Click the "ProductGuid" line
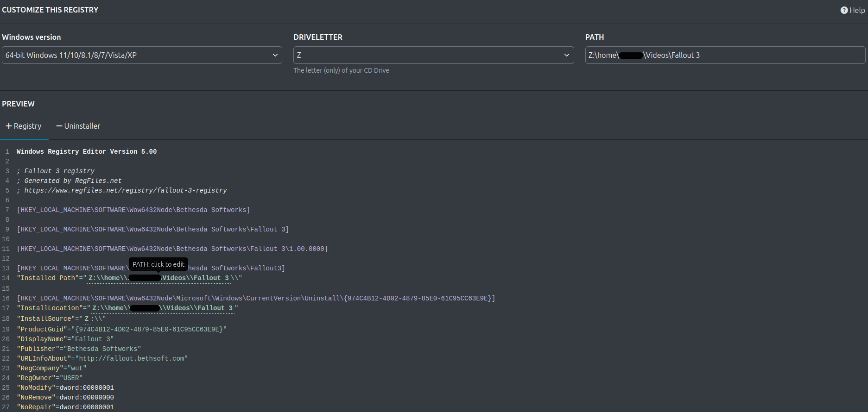This screenshot has height=412, width=868. [122, 329]
